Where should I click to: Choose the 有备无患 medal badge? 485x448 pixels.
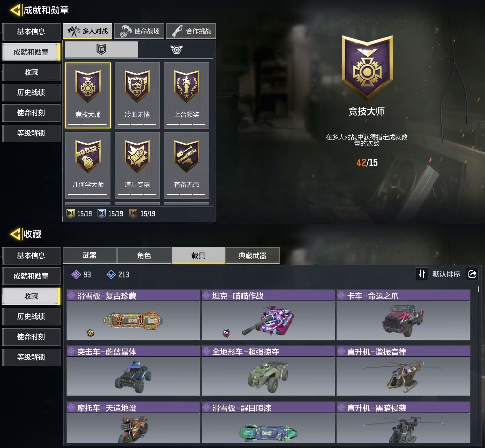pyautogui.click(x=186, y=165)
